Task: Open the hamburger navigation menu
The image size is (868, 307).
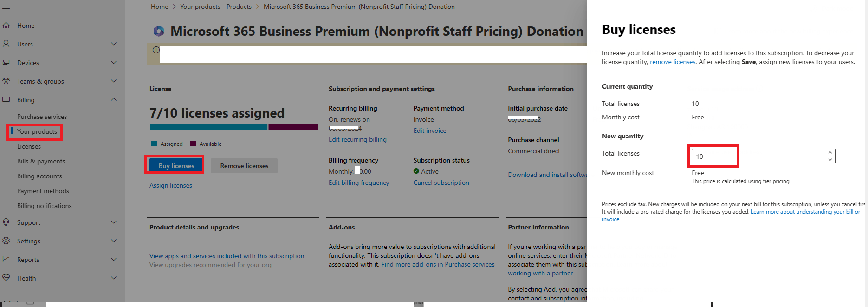Action: pyautogui.click(x=6, y=7)
